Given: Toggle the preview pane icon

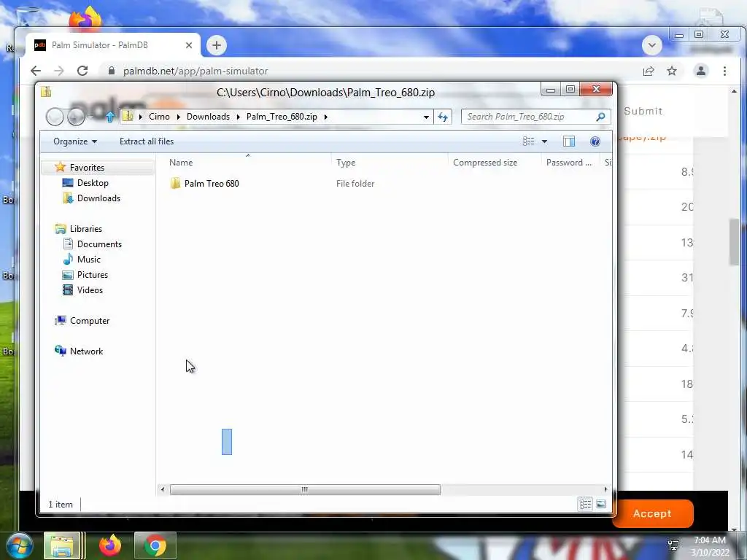Looking at the screenshot, I should (x=569, y=141).
